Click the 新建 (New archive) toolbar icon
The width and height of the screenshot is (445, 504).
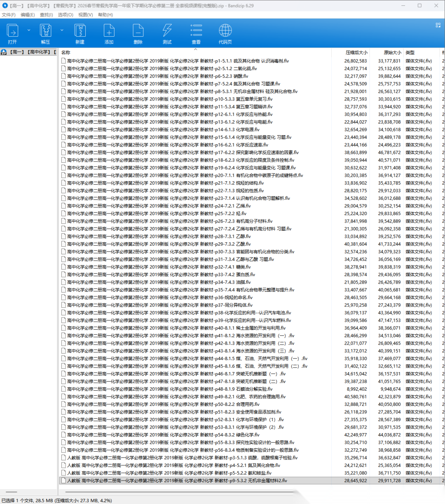[80, 33]
